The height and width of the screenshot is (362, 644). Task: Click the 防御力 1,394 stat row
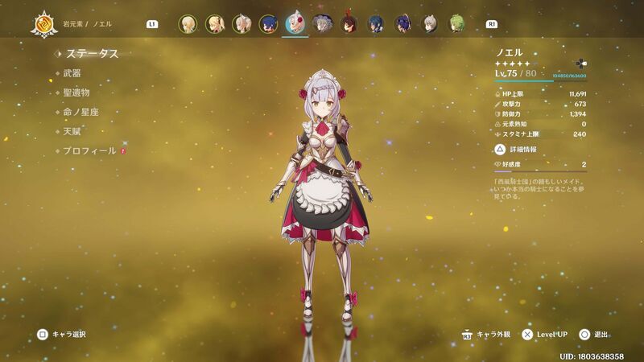point(540,114)
